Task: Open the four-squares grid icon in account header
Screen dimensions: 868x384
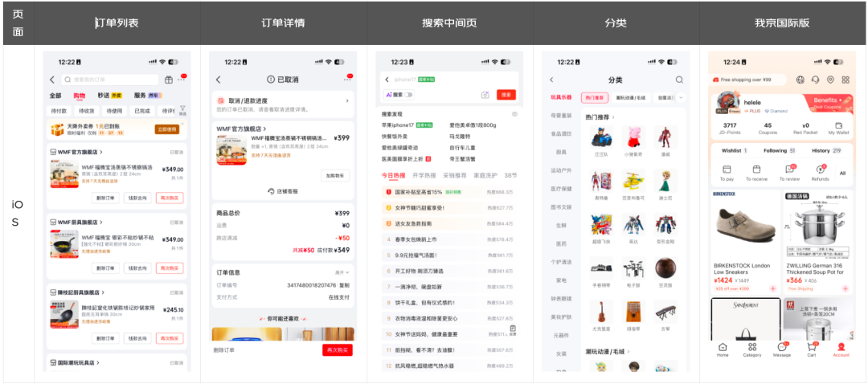Action: click(x=845, y=80)
